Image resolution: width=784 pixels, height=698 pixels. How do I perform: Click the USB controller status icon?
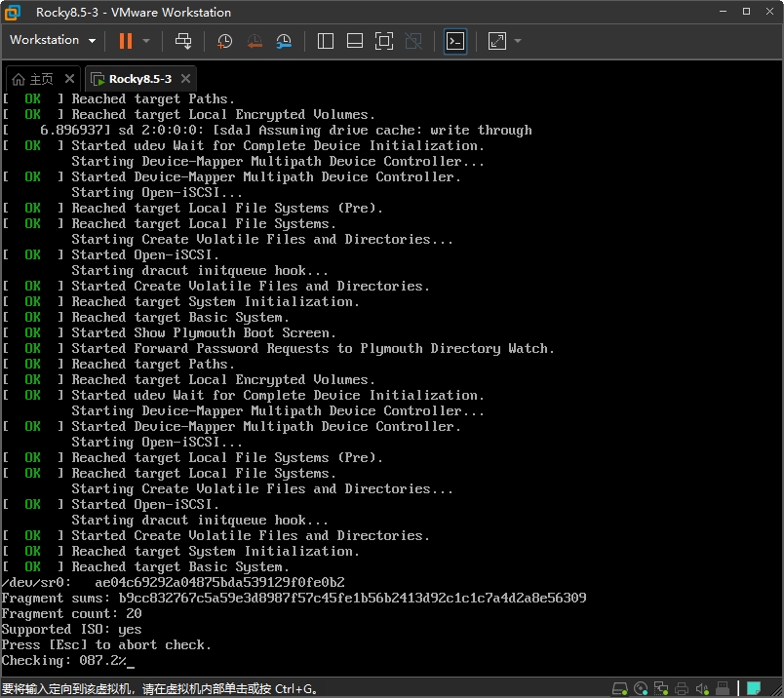pos(723,689)
